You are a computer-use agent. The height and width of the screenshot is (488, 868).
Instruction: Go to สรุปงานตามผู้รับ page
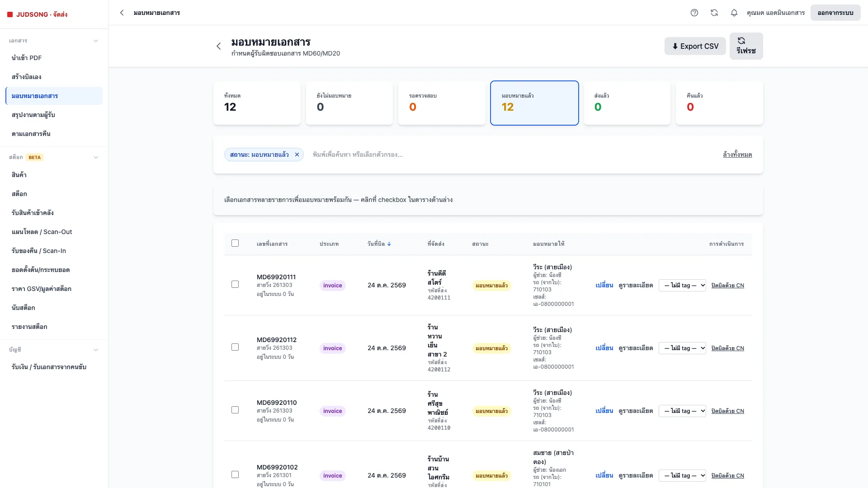(x=54, y=115)
